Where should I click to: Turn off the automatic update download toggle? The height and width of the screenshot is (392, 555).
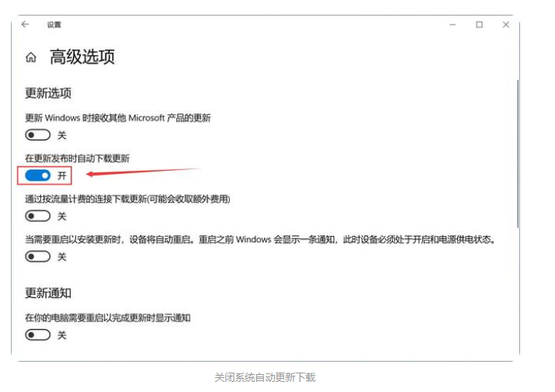[38, 175]
